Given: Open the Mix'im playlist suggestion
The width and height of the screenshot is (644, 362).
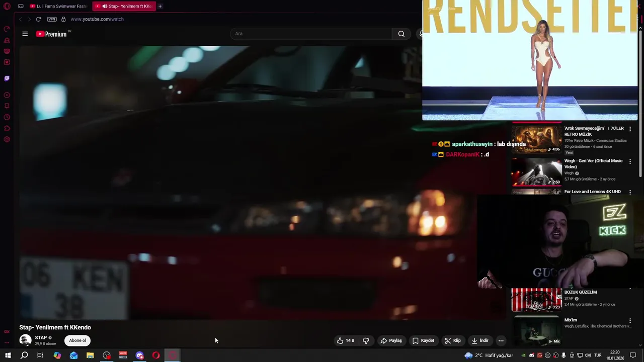Looking at the screenshot, I should [536, 331].
